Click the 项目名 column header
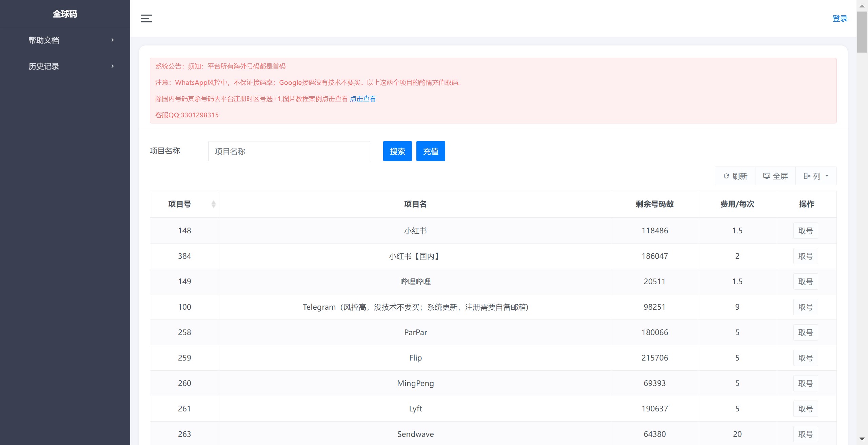 (415, 204)
